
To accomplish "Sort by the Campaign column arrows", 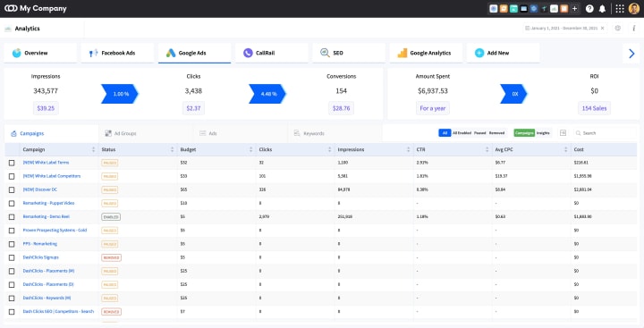I will coord(93,149).
